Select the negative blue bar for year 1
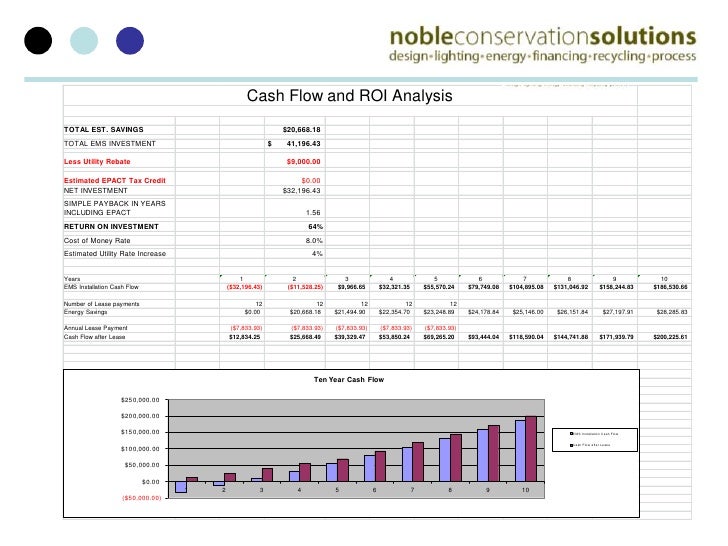Screen dimensions: 728x546 [x=181, y=487]
